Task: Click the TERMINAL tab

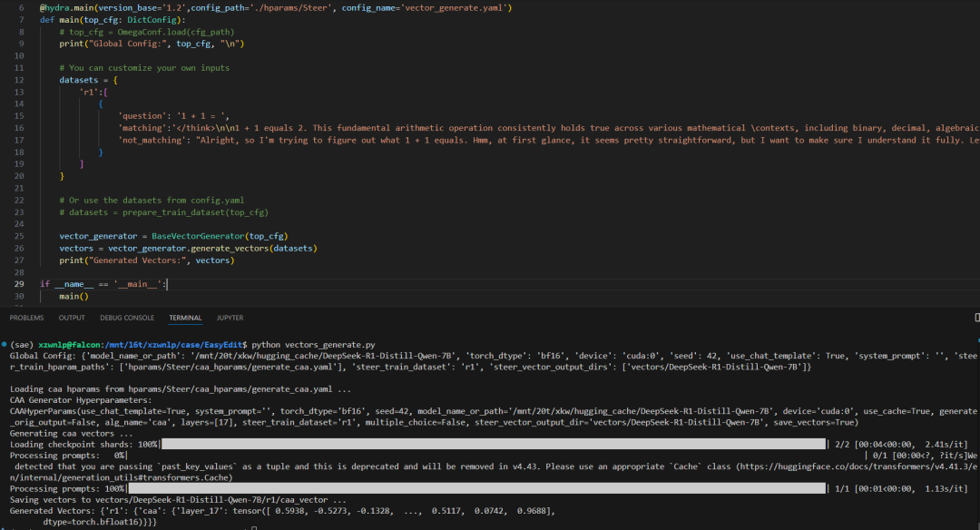Action: [185, 318]
